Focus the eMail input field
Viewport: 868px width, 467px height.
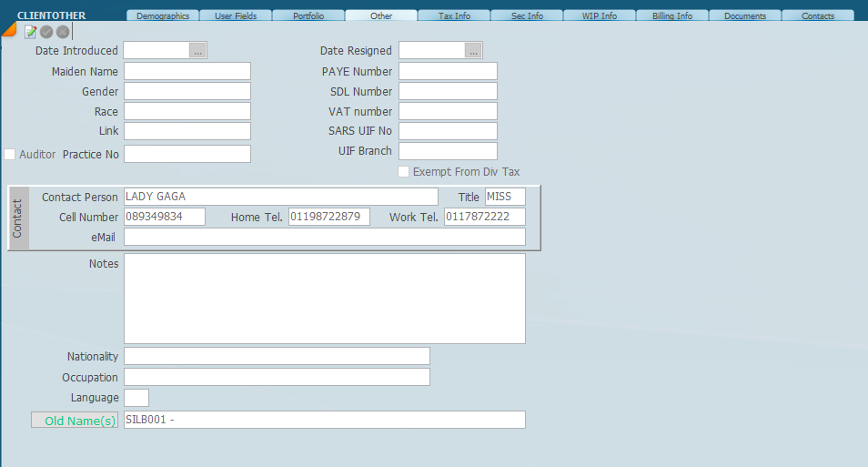click(x=324, y=237)
